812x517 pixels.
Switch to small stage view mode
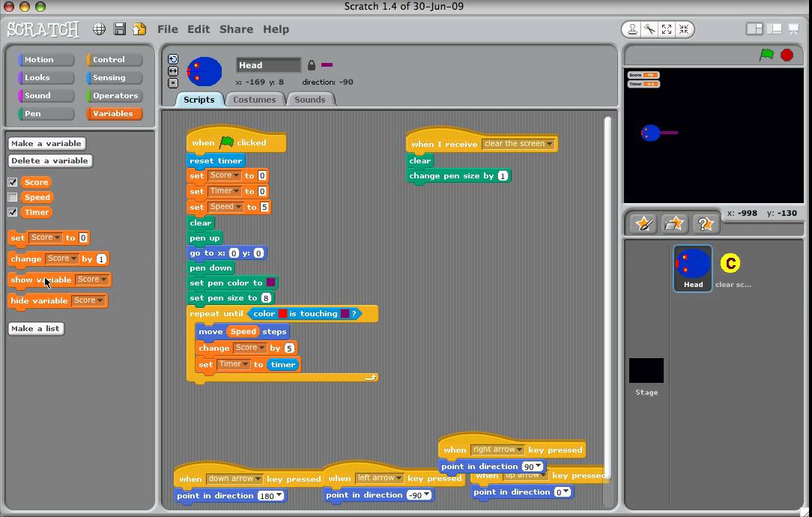(x=754, y=29)
